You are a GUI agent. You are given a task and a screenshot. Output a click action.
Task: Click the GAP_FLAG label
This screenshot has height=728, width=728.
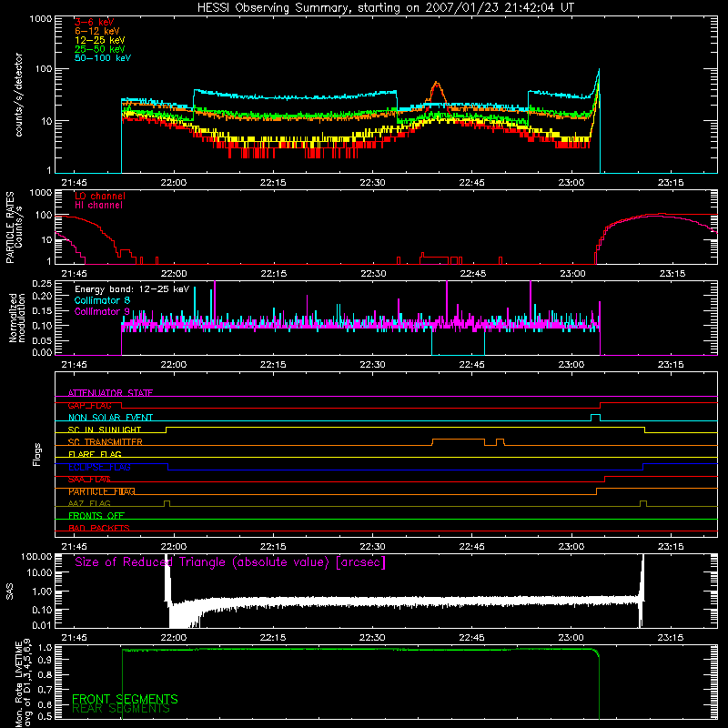pos(89,405)
